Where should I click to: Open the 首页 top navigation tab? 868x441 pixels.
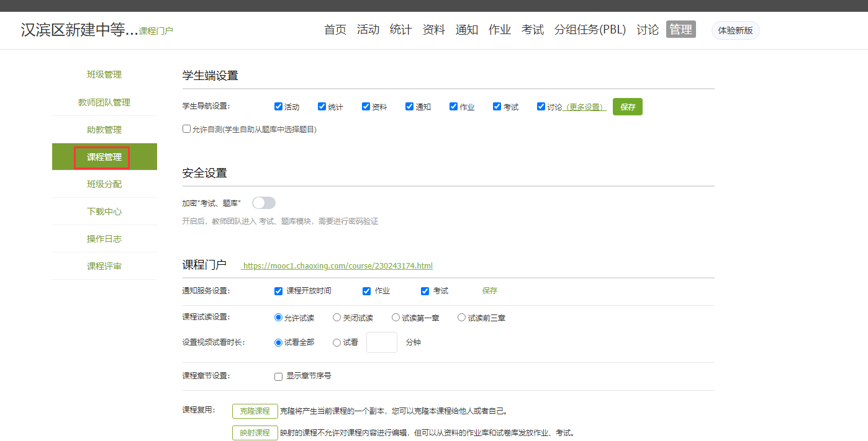point(335,30)
